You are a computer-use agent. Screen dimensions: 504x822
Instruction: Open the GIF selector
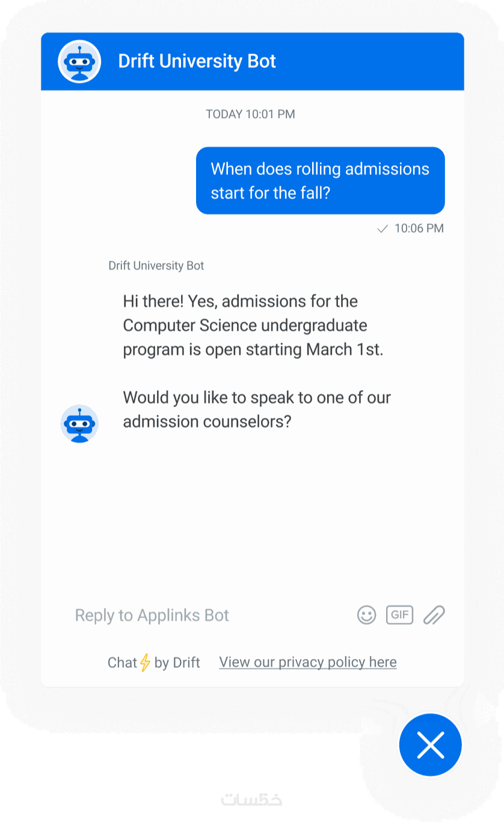point(400,614)
